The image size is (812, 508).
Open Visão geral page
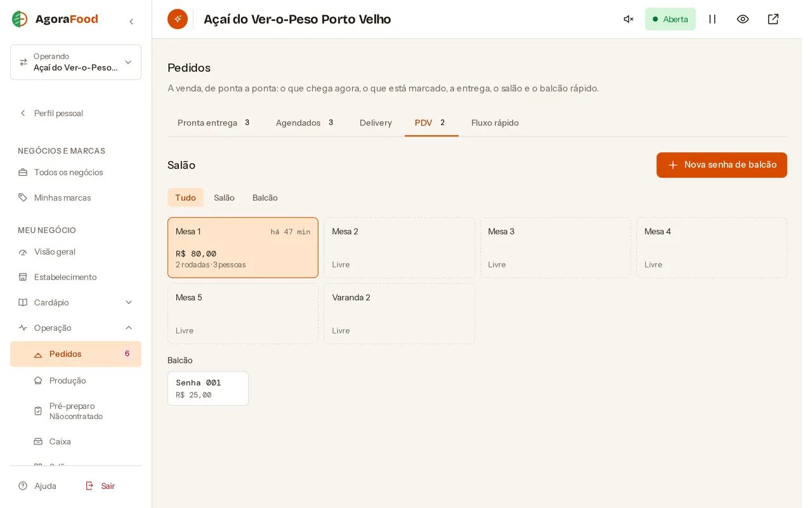75,251
